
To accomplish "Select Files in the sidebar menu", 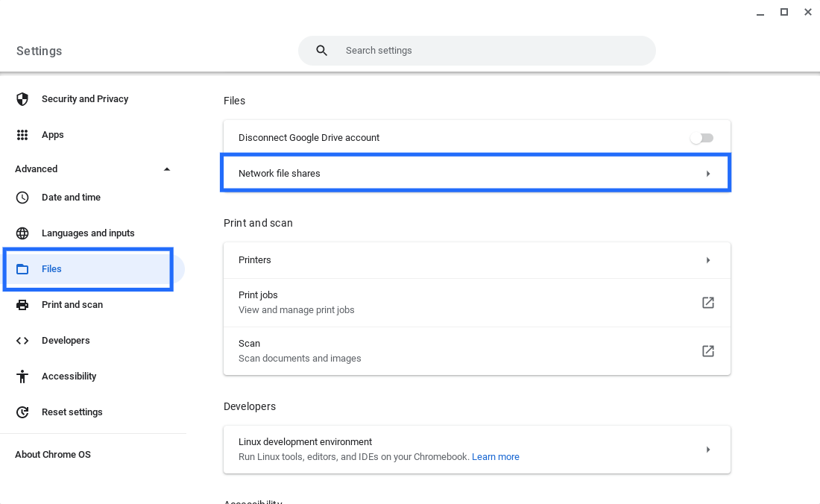I will (x=51, y=269).
